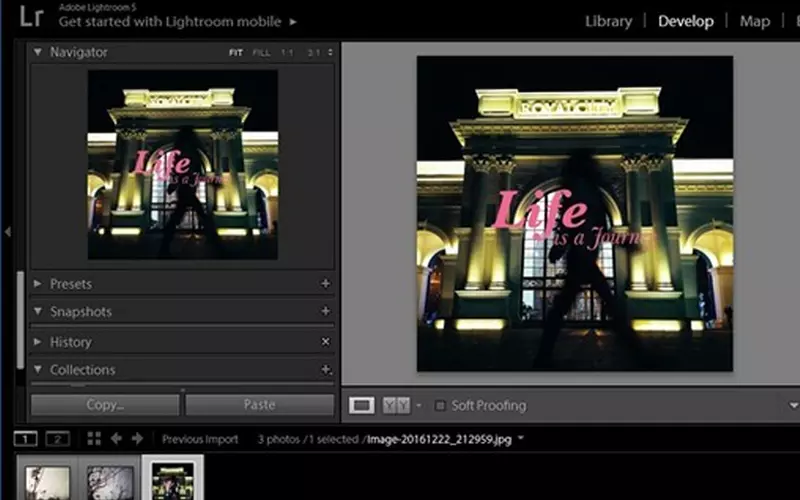
Task: Collapse the Snapshots panel
Action: [x=38, y=311]
